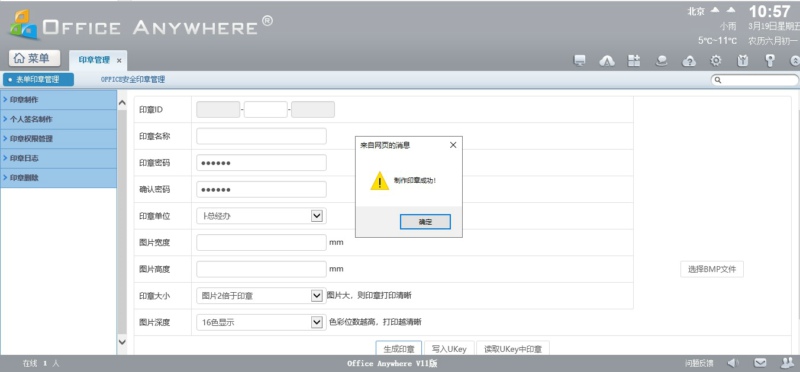Expand 印章权限管理 in the sidebar

(x=59, y=139)
